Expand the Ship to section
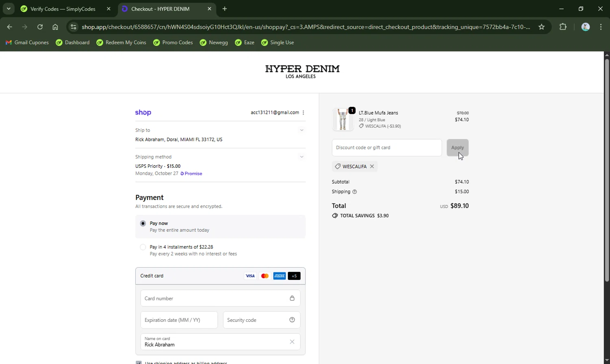610x364 pixels. pyautogui.click(x=301, y=130)
